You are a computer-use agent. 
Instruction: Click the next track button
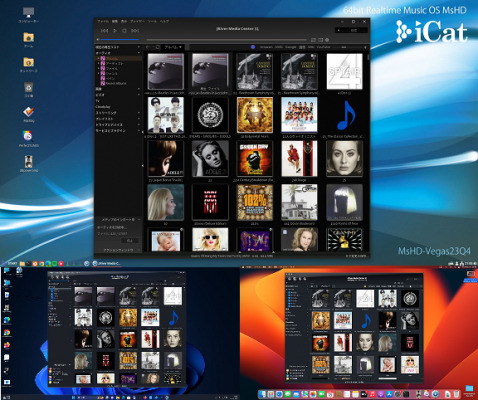click(x=135, y=31)
